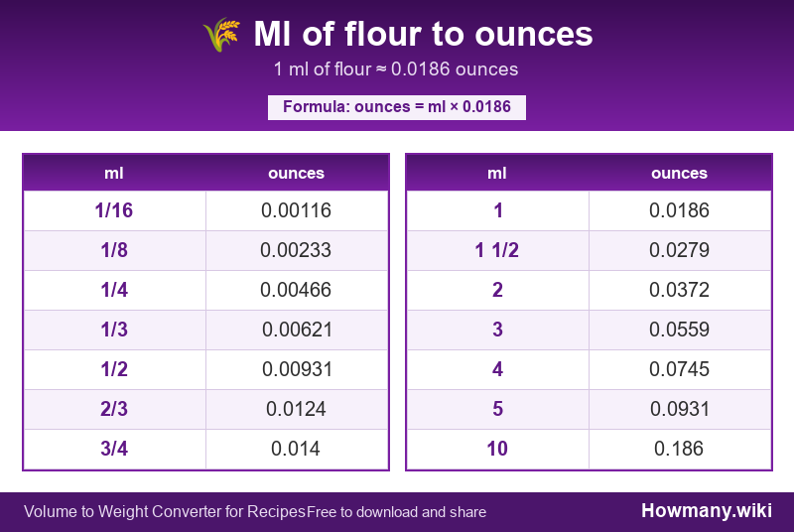Select the 0.014 ounces value
The image size is (794, 532).
pyautogui.click(x=296, y=449)
